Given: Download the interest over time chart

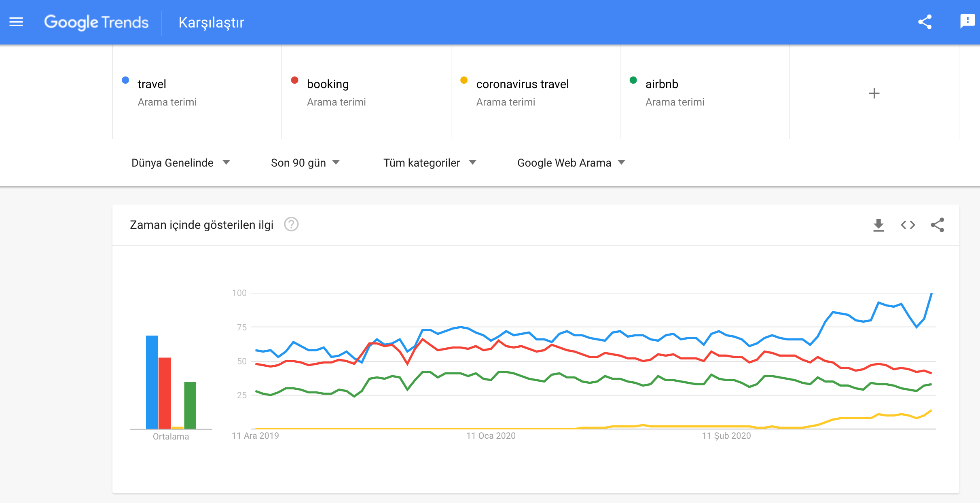Looking at the screenshot, I should (x=878, y=225).
